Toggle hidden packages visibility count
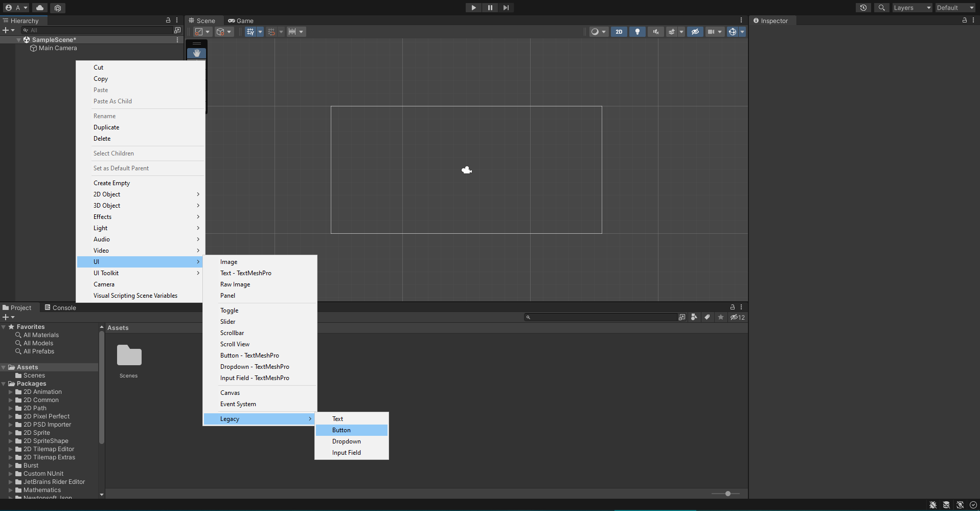The image size is (980, 511). 737,317
